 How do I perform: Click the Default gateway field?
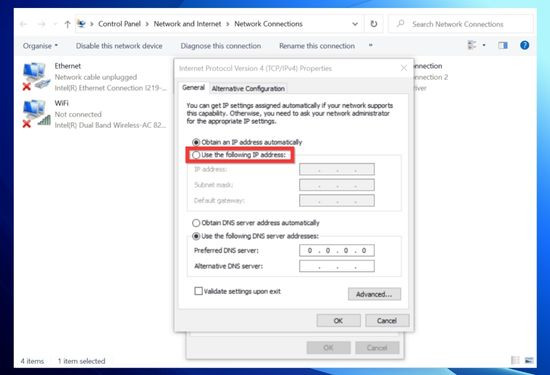pos(337,200)
